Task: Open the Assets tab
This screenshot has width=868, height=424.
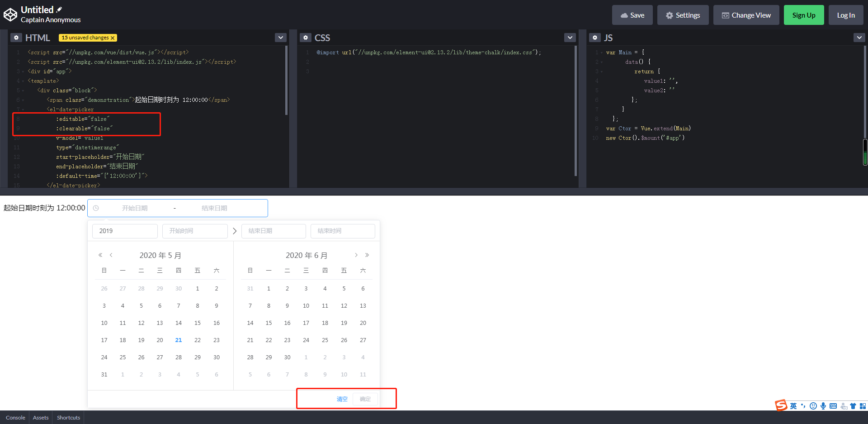Action: tap(40, 417)
